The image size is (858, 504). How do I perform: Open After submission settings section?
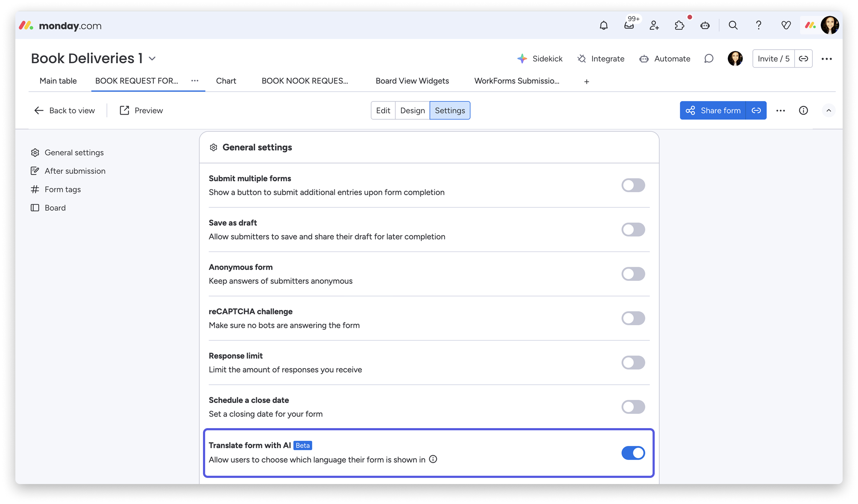(68, 171)
